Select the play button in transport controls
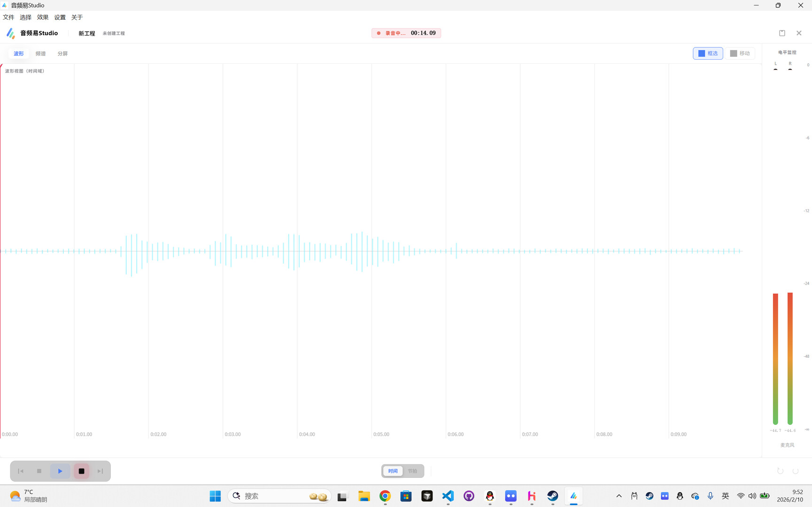The width and height of the screenshot is (812, 507). tap(60, 471)
